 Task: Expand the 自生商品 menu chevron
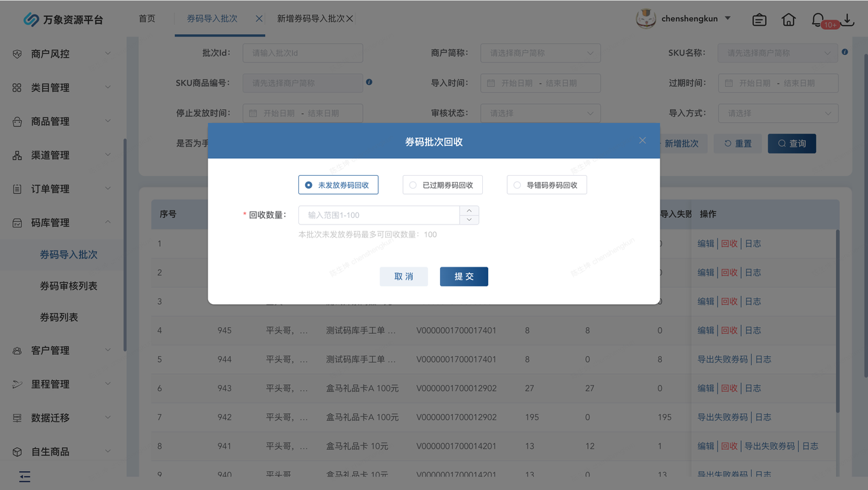[x=108, y=452]
